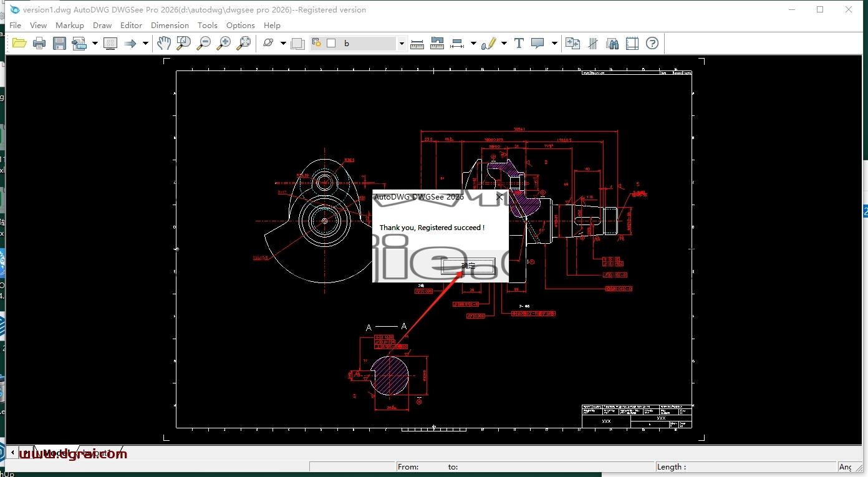Viewport: 868px width, 477px height.
Task: Click the 'Length :' status bar field
Action: coord(745,466)
